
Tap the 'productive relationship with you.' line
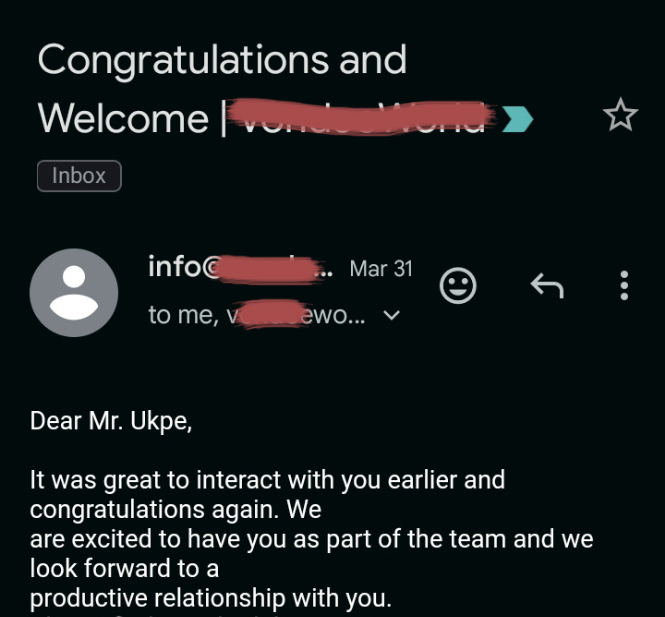tap(210, 598)
